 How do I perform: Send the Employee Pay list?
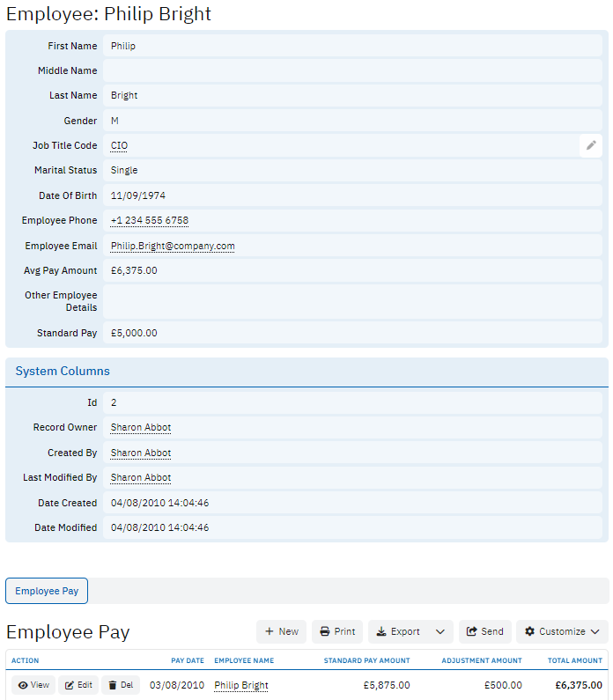[x=484, y=631]
